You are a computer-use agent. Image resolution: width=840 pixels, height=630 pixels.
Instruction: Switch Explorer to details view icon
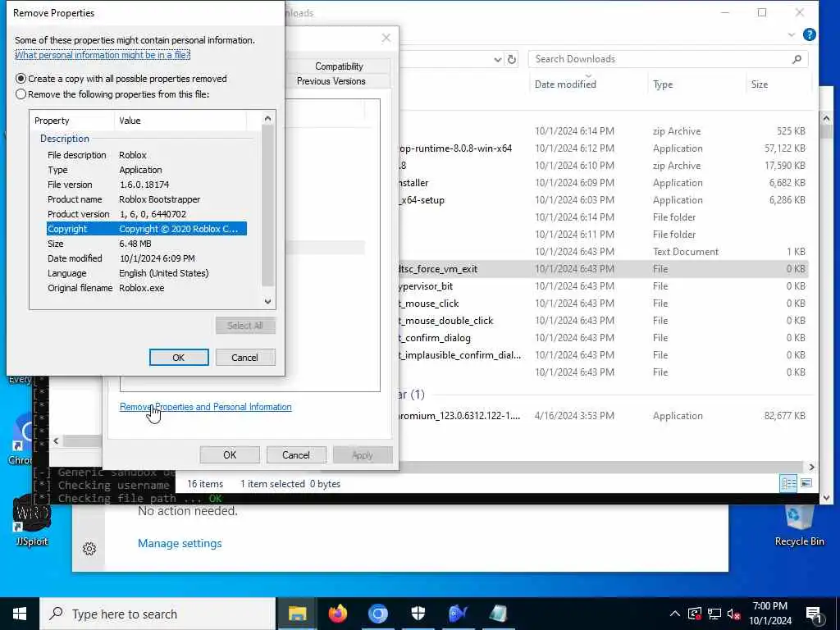coord(788,483)
